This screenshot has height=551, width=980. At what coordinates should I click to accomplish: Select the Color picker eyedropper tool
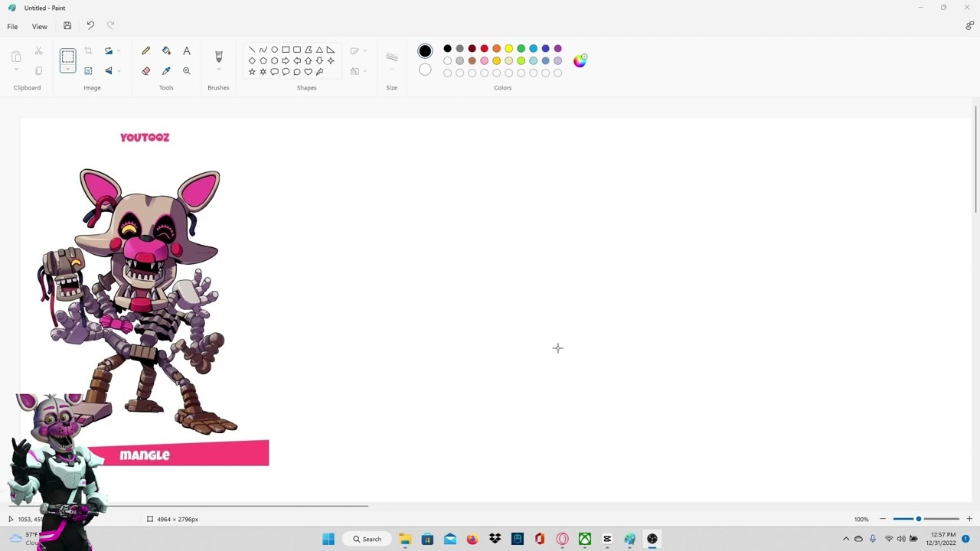click(166, 70)
